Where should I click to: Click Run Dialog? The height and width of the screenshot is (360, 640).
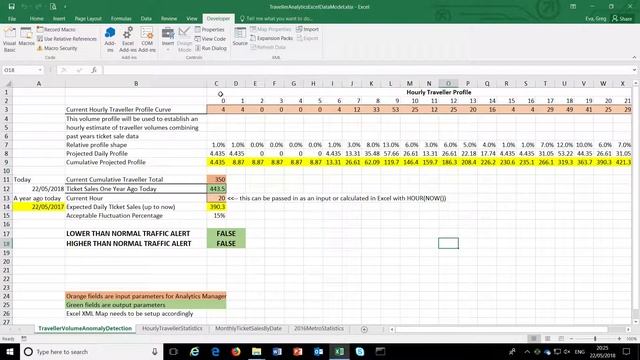211,48
